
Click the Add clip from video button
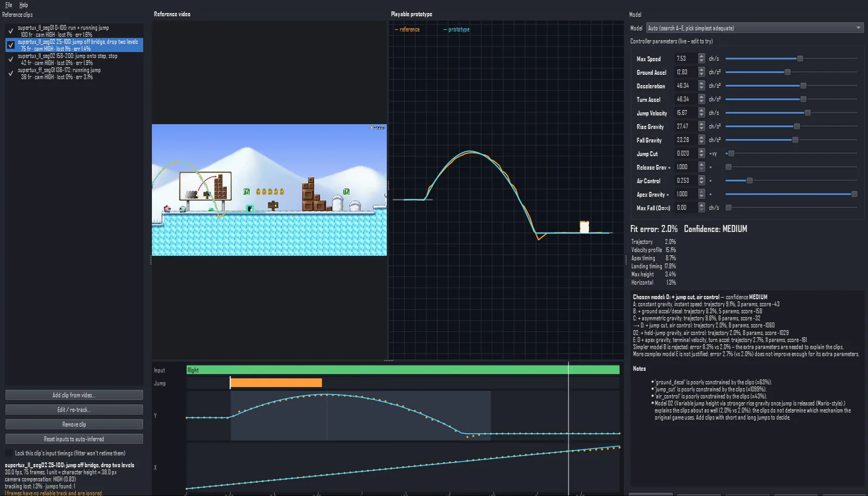tap(74, 395)
